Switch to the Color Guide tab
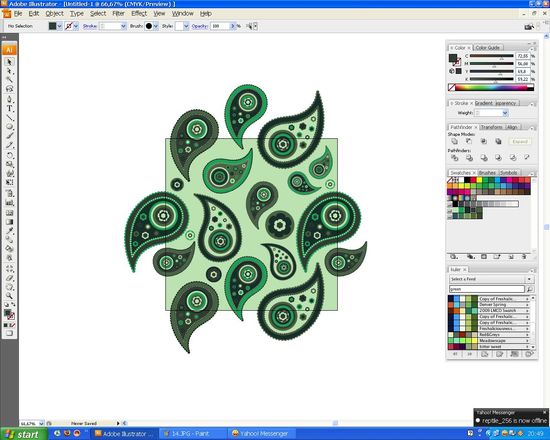 tap(488, 47)
